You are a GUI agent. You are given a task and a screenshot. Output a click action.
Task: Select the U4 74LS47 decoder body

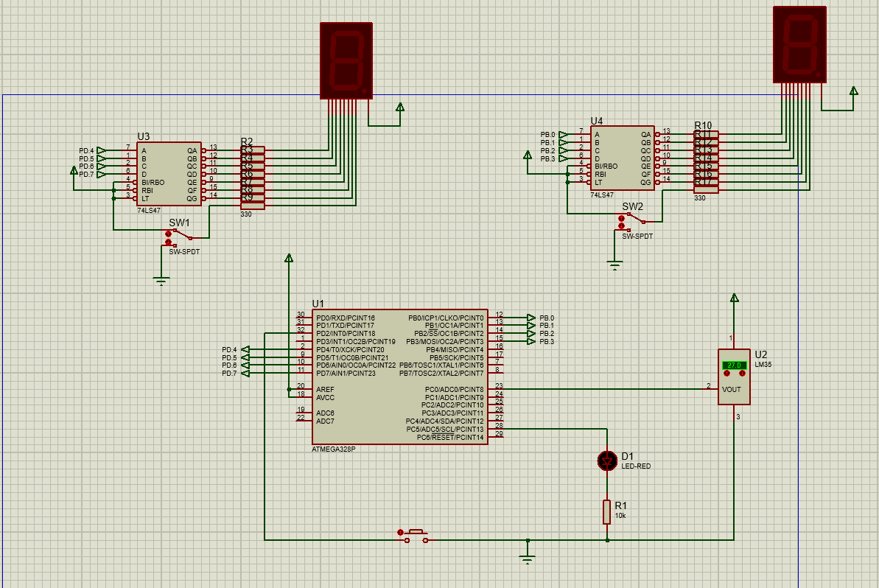click(x=623, y=158)
